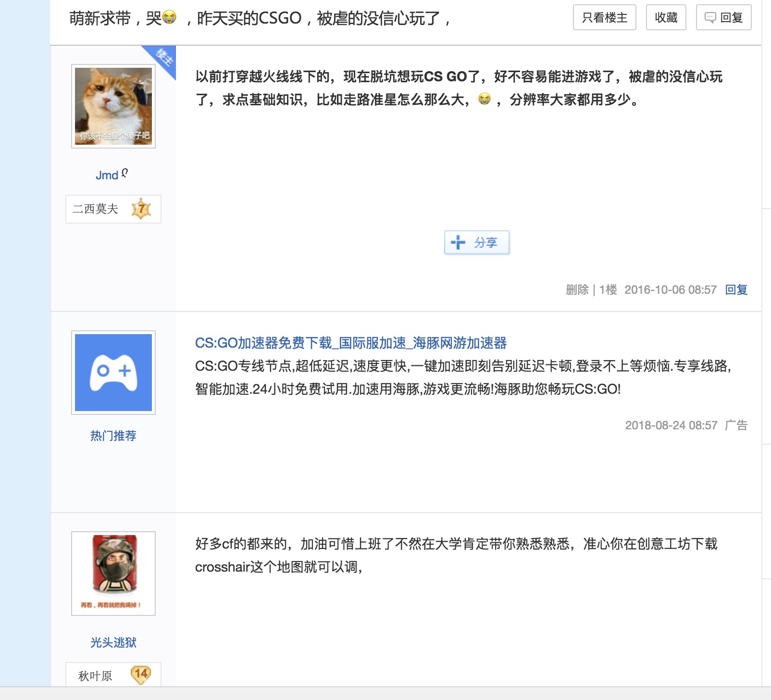Click the 分享 share button
Screen dimensions: 771x700
point(476,243)
